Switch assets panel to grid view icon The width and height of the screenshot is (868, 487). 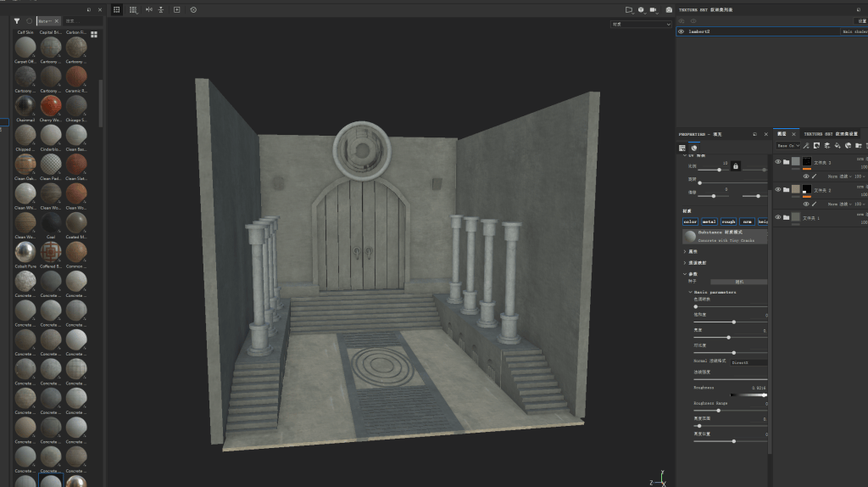94,34
